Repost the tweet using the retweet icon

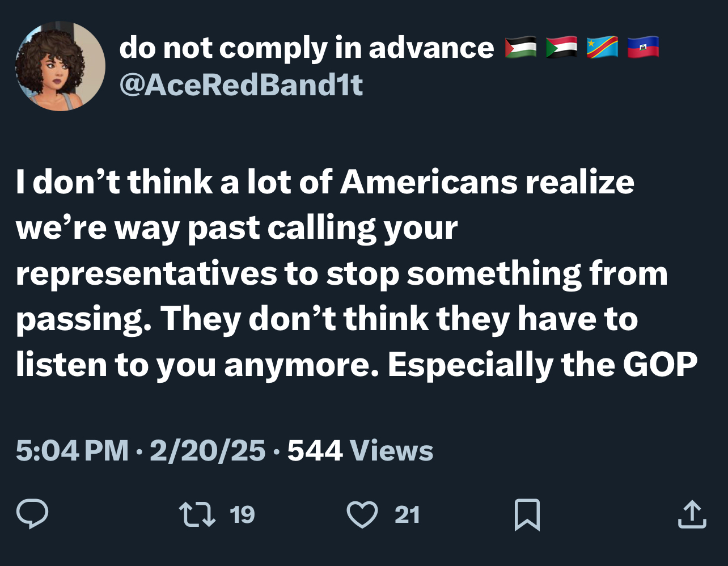pyautogui.click(x=197, y=514)
